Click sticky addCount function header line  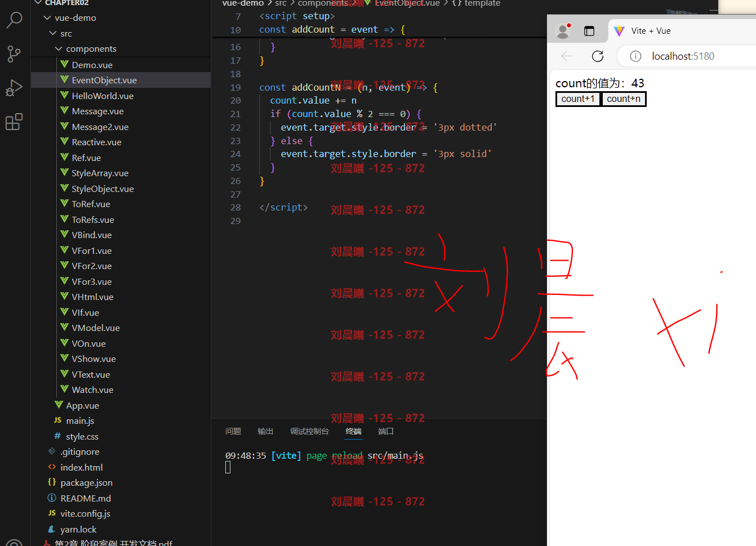tap(379, 30)
